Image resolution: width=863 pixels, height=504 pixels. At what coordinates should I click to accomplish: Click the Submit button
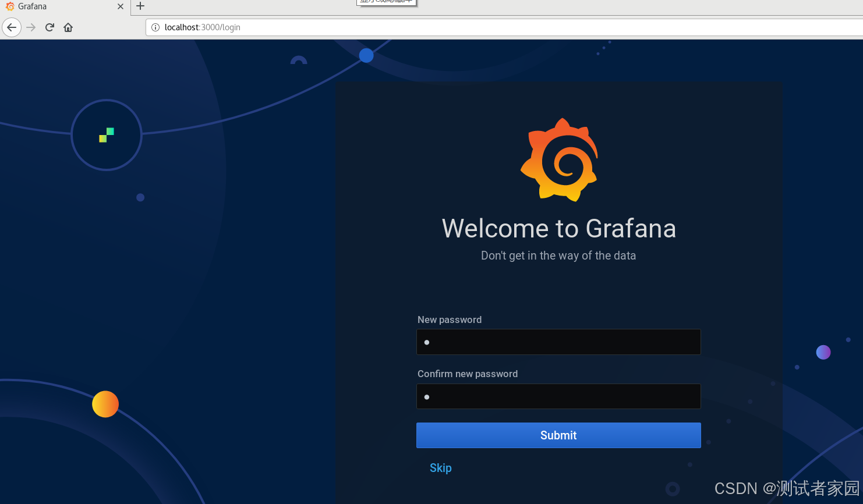click(558, 435)
